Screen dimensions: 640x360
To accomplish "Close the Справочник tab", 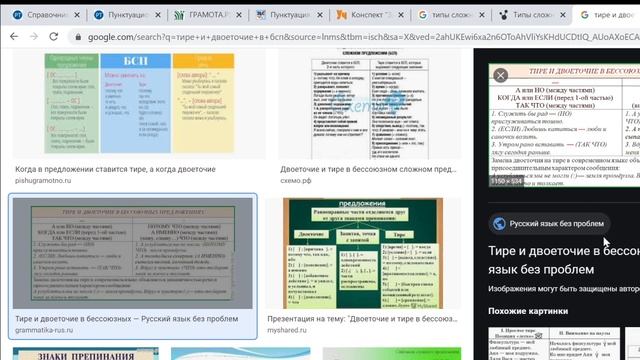I will [77, 15].
